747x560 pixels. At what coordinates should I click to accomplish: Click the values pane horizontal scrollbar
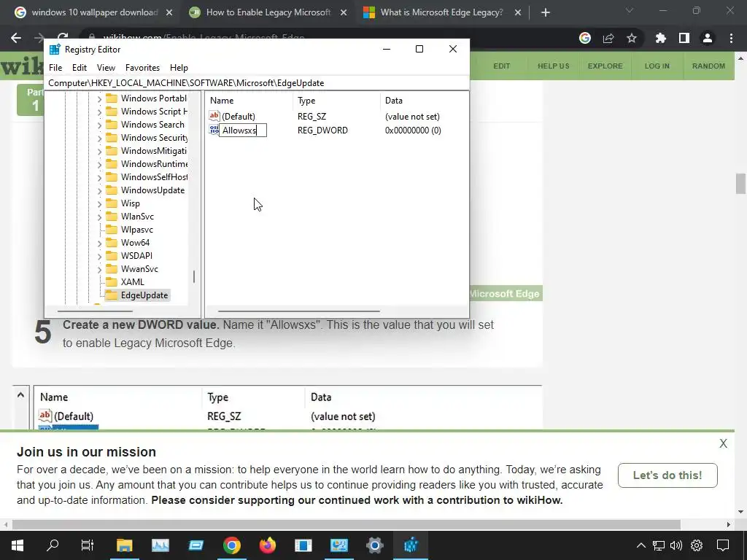click(299, 311)
